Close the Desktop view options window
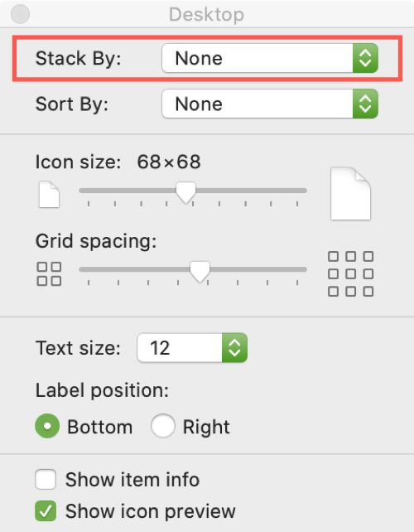Viewport: 414px width, 532px height. tap(21, 14)
